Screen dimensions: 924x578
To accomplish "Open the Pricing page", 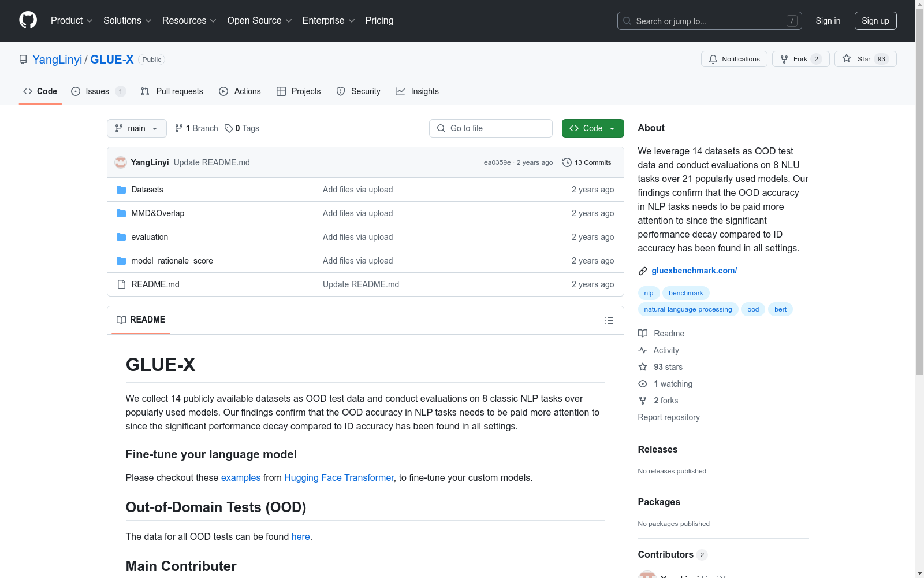I will 379,20.
